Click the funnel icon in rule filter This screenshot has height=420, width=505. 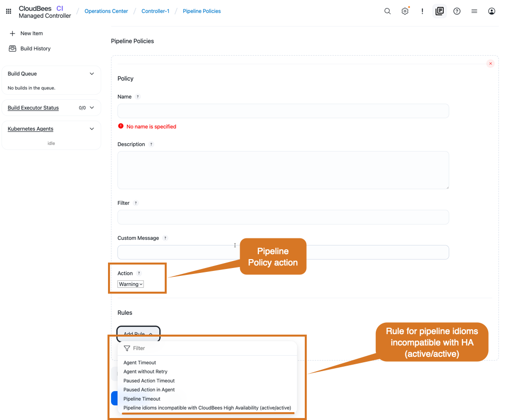127,348
